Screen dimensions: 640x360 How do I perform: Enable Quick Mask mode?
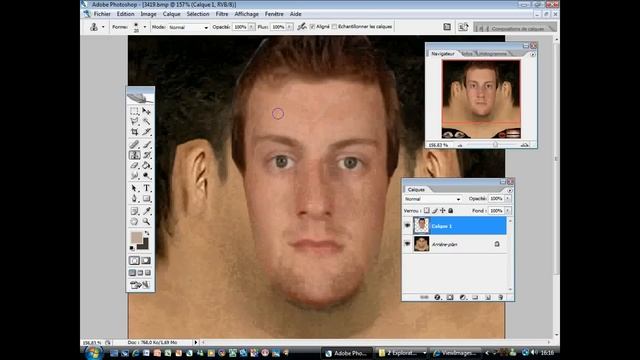[x=146, y=260]
